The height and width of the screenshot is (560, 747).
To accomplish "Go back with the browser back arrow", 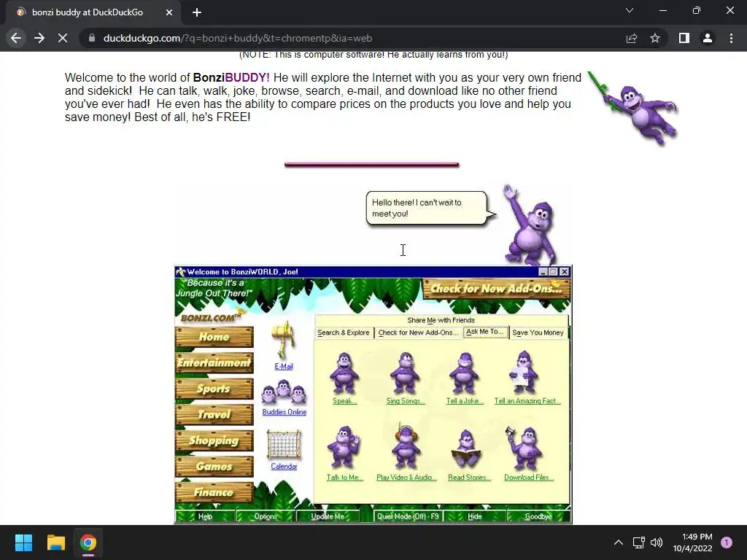I will pyautogui.click(x=16, y=38).
